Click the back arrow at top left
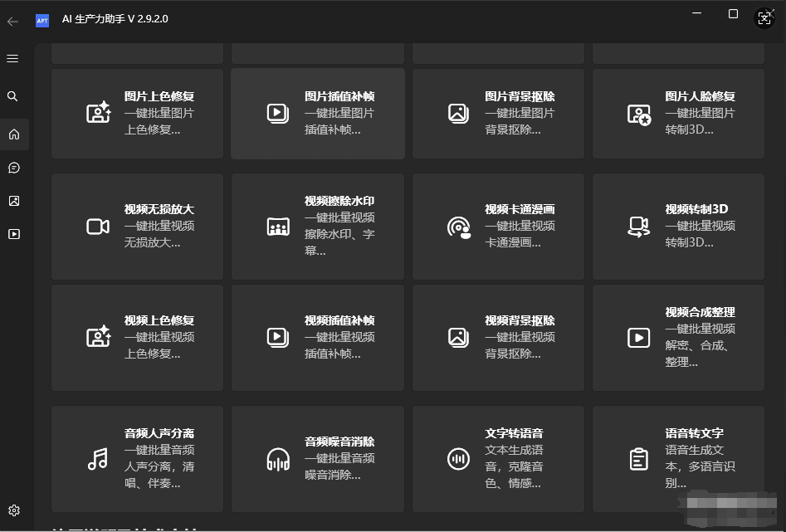786x532 pixels. 12,21
